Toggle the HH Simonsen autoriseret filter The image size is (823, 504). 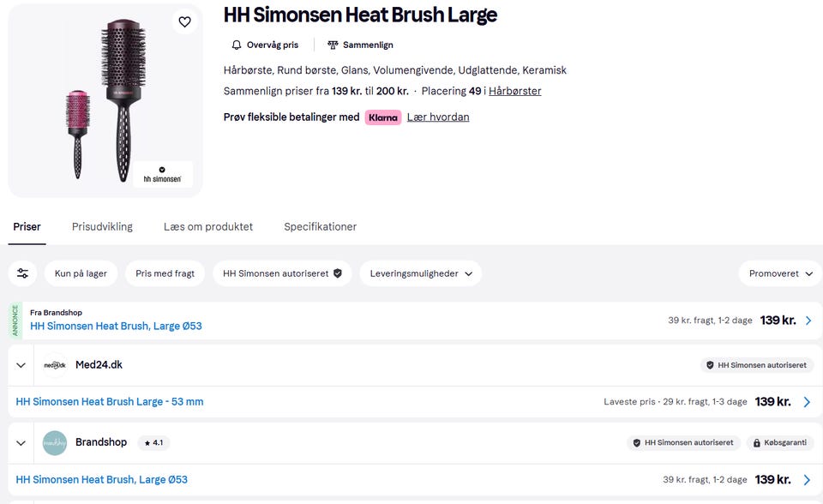click(282, 273)
